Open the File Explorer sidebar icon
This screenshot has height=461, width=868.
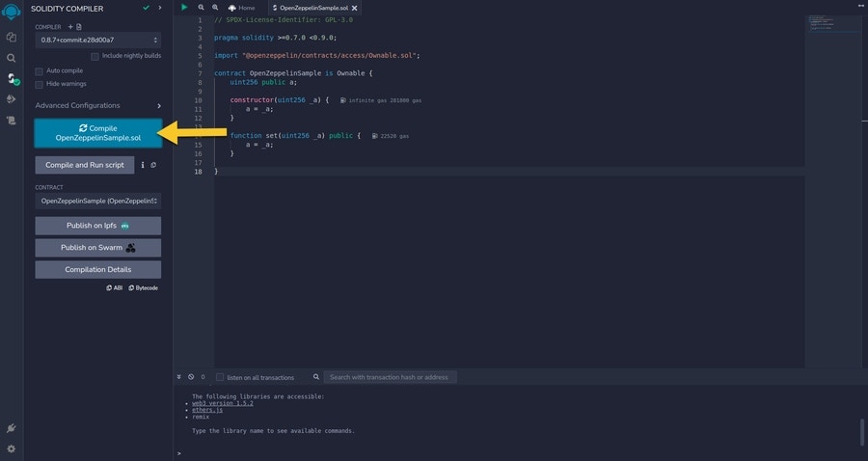point(11,37)
